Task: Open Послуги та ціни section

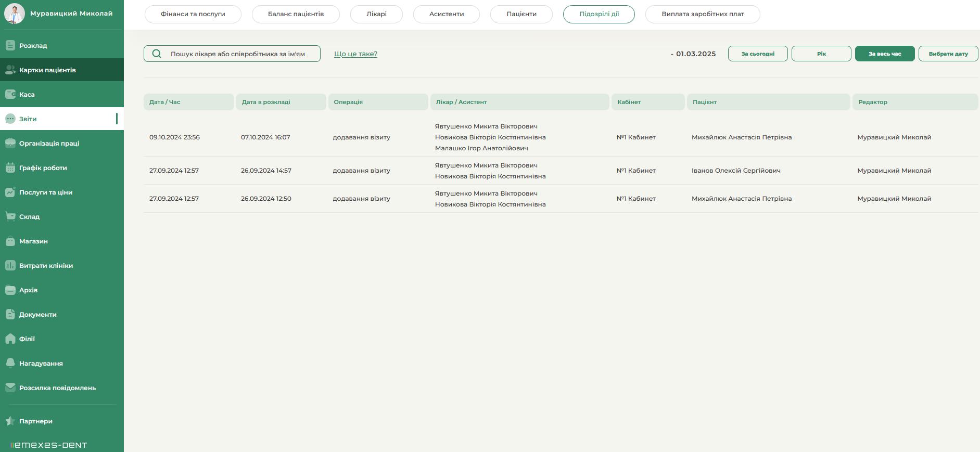Action: coord(62,192)
